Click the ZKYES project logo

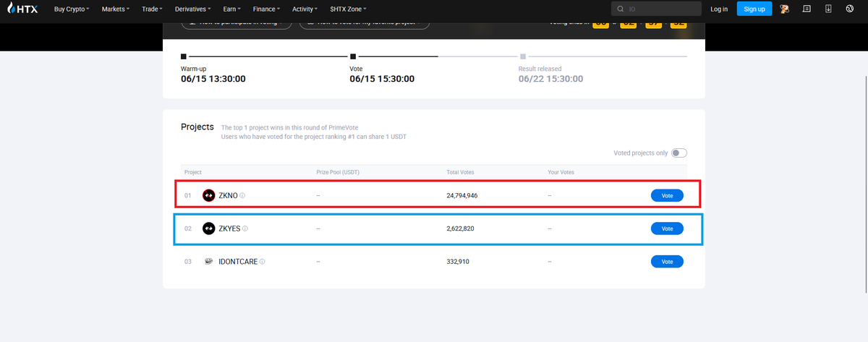208,228
